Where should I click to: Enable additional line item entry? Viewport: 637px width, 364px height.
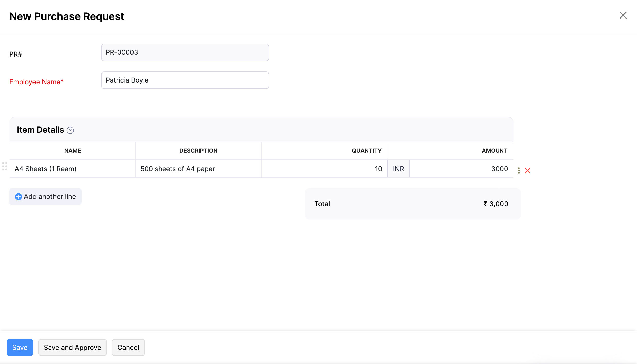click(x=46, y=196)
